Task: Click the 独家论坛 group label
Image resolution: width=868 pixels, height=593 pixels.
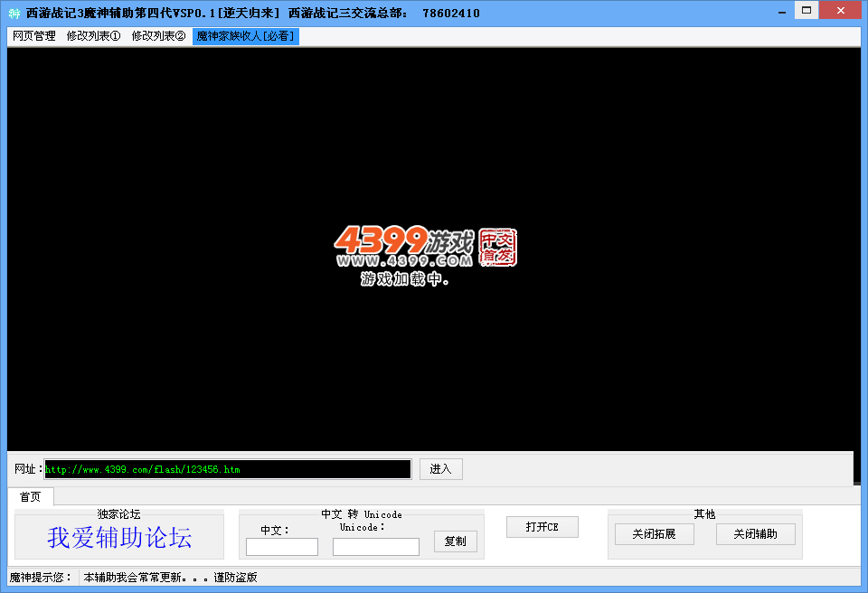Action: click(118, 513)
